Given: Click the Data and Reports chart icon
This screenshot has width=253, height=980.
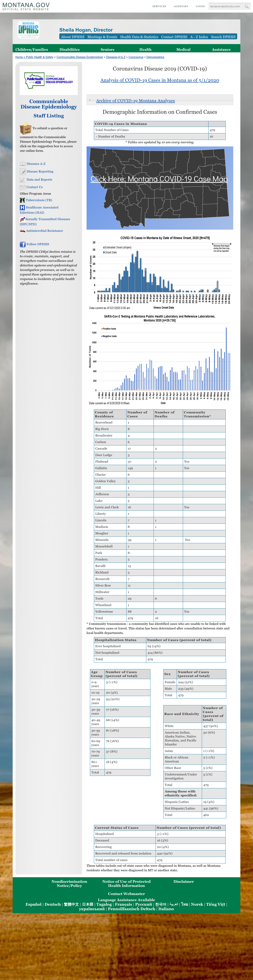Looking at the screenshot, I should [23, 180].
